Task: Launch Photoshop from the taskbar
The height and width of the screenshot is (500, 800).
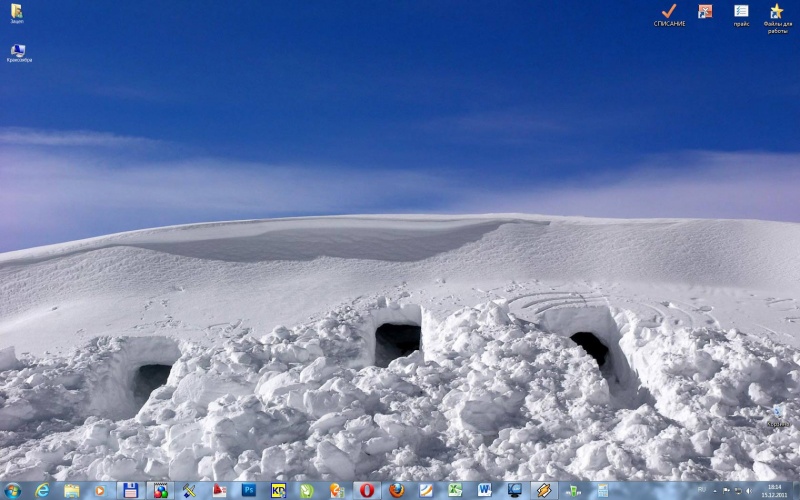Action: (x=249, y=490)
